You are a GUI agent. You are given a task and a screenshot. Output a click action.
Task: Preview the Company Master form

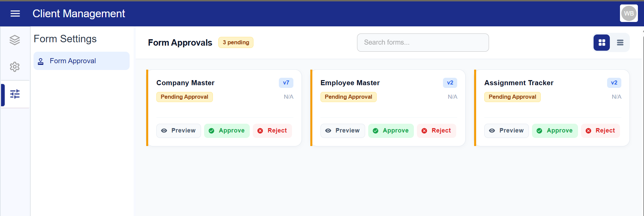[x=179, y=131]
